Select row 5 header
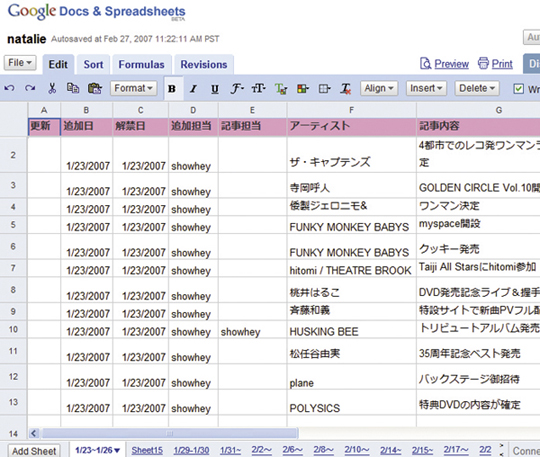 tap(13, 225)
